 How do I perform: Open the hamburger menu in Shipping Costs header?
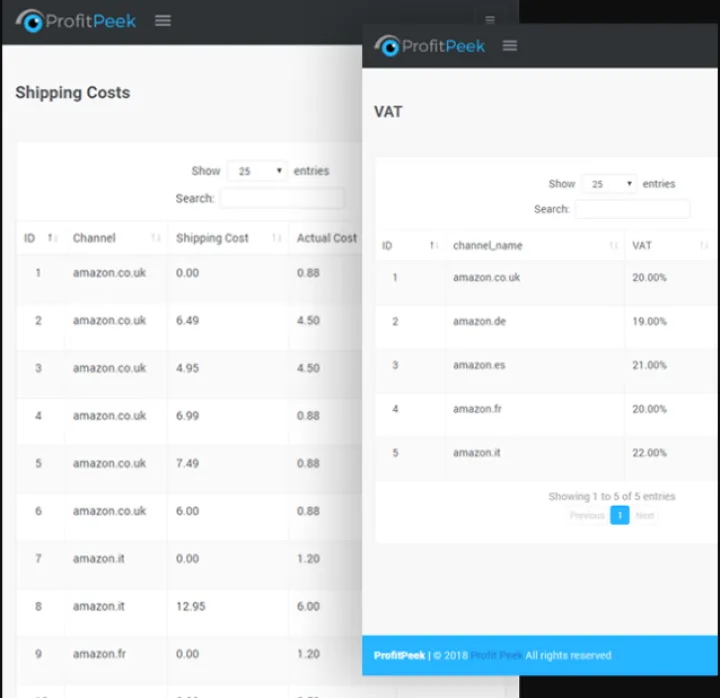pyautogui.click(x=163, y=21)
